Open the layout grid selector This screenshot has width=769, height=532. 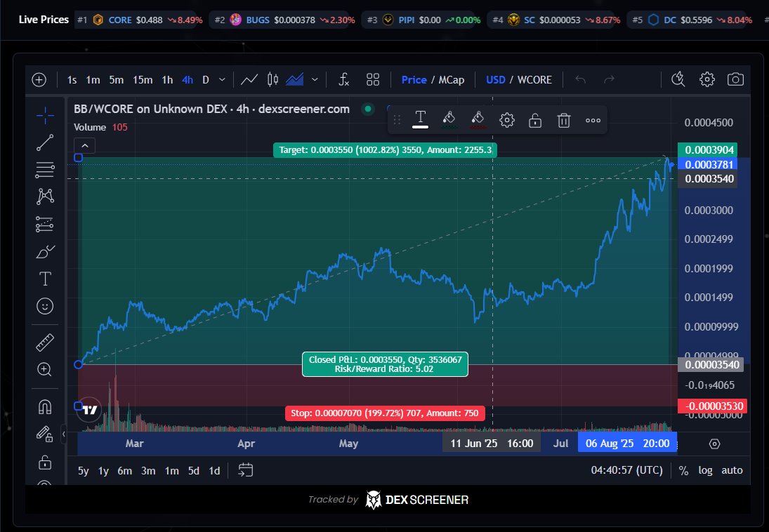[373, 79]
